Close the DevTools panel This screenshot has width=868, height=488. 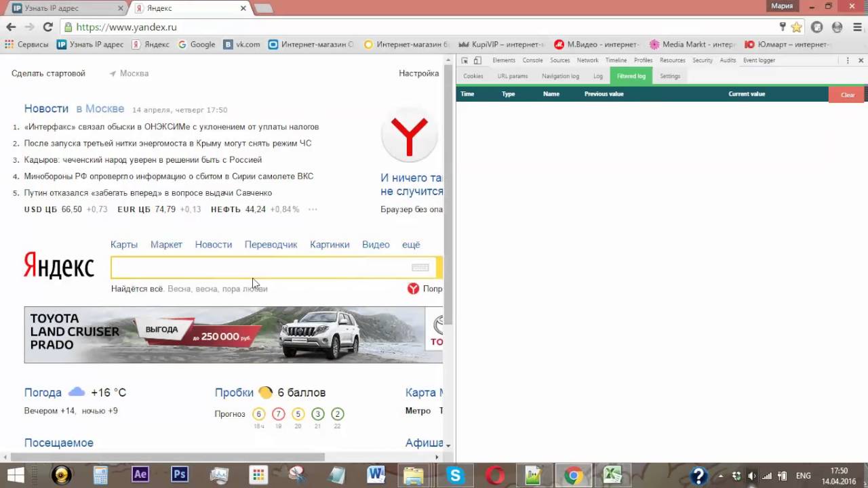(x=861, y=60)
